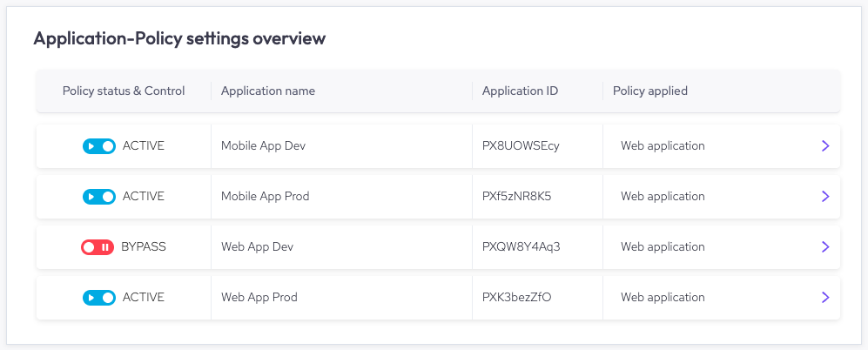Click the Policy applied column header
The height and width of the screenshot is (350, 868).
click(650, 91)
